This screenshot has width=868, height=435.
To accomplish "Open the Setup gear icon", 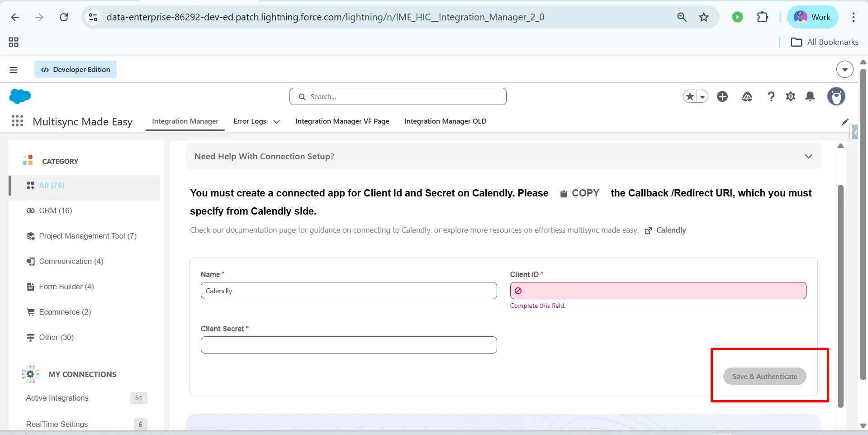I will point(791,96).
